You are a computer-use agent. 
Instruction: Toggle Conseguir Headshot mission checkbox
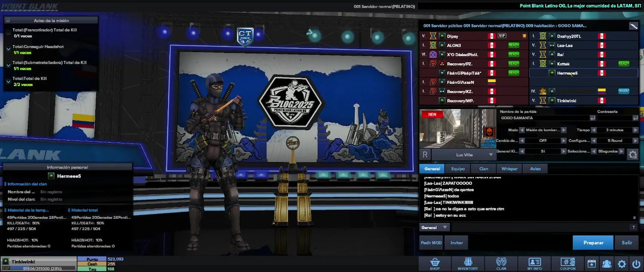coord(8,49)
